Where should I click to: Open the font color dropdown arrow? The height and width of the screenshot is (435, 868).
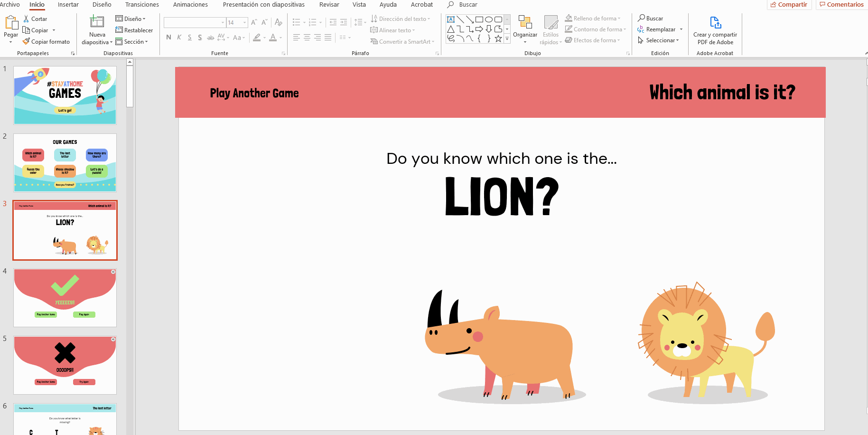pyautogui.click(x=281, y=38)
